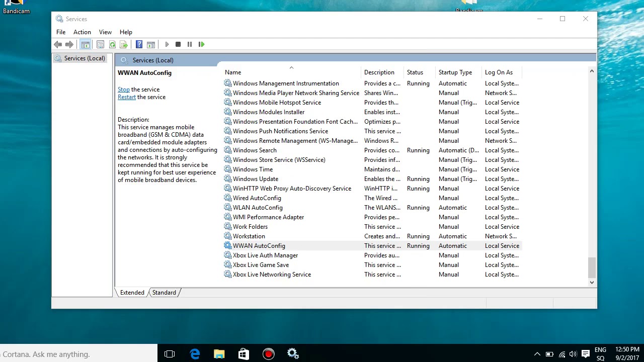644x362 pixels.
Task: Open the Action Center notification icon
Action: tap(586, 354)
